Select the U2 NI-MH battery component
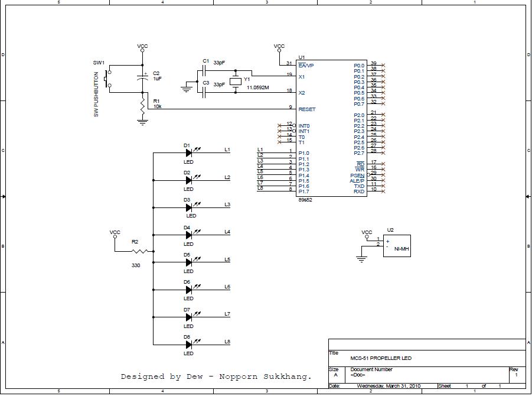This screenshot has height=396, width=532. click(x=397, y=245)
